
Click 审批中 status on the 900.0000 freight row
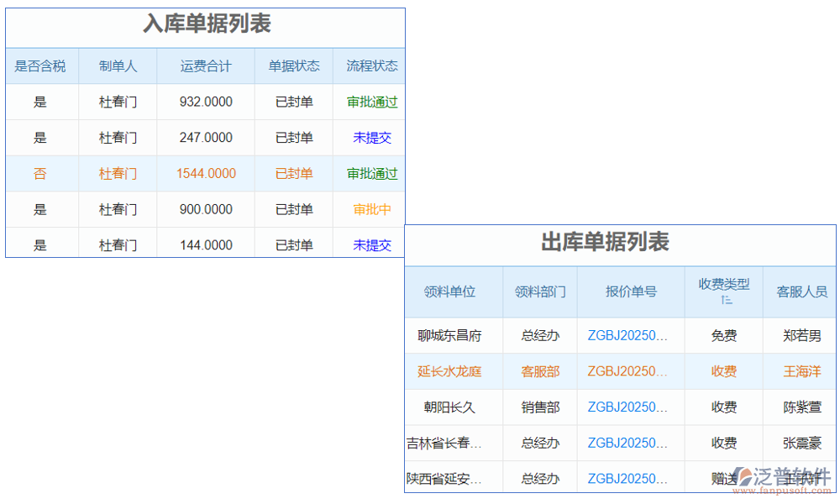click(x=370, y=209)
